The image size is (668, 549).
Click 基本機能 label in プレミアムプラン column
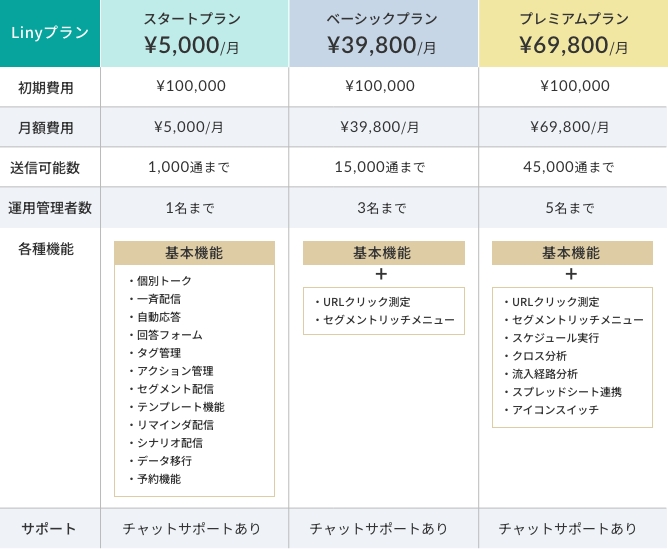pos(571,253)
